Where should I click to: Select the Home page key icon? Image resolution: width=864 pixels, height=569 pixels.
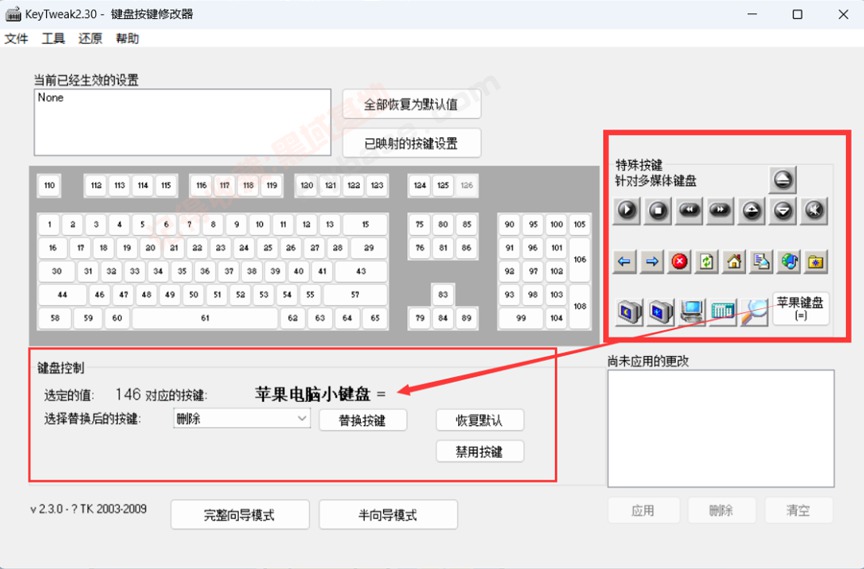pyautogui.click(x=734, y=262)
